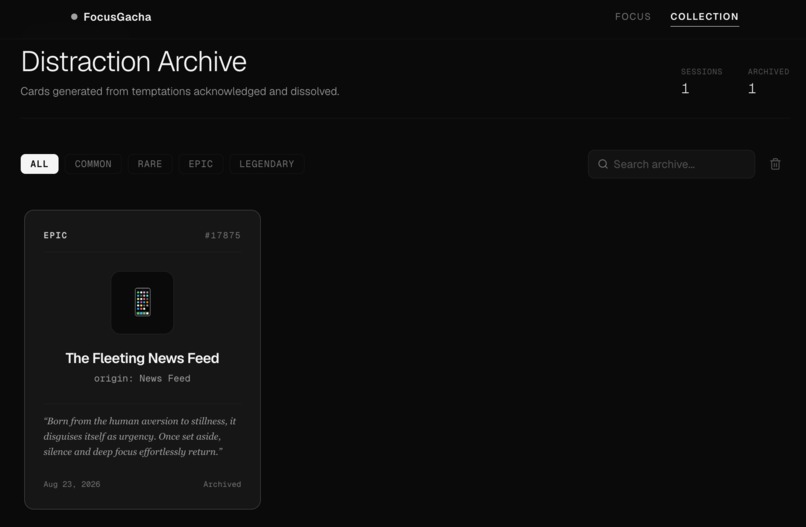Click the SESSIONS counter value
The height and width of the screenshot is (527, 806).
coord(685,89)
